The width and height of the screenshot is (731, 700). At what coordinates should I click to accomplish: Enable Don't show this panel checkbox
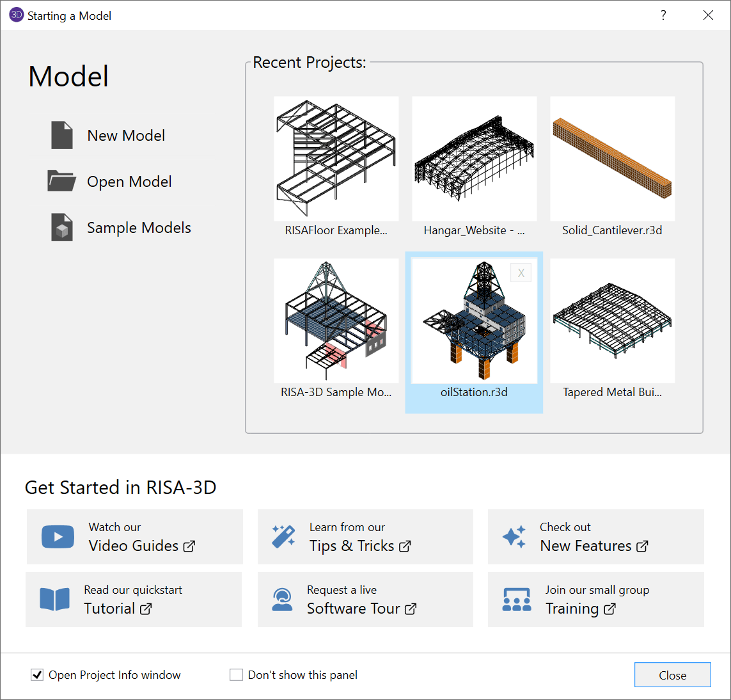click(237, 675)
